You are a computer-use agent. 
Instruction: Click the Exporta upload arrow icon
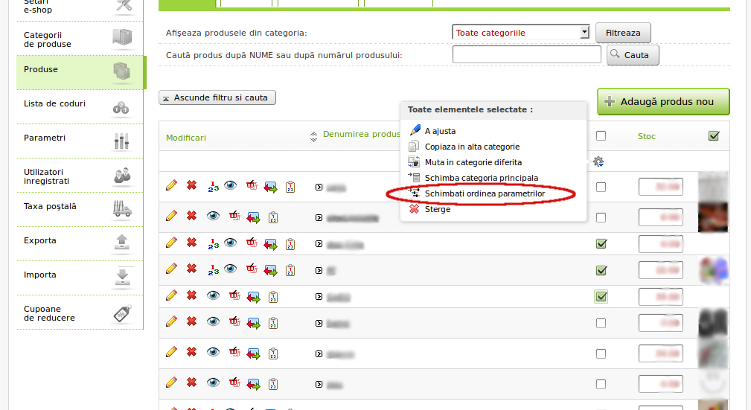click(x=122, y=242)
